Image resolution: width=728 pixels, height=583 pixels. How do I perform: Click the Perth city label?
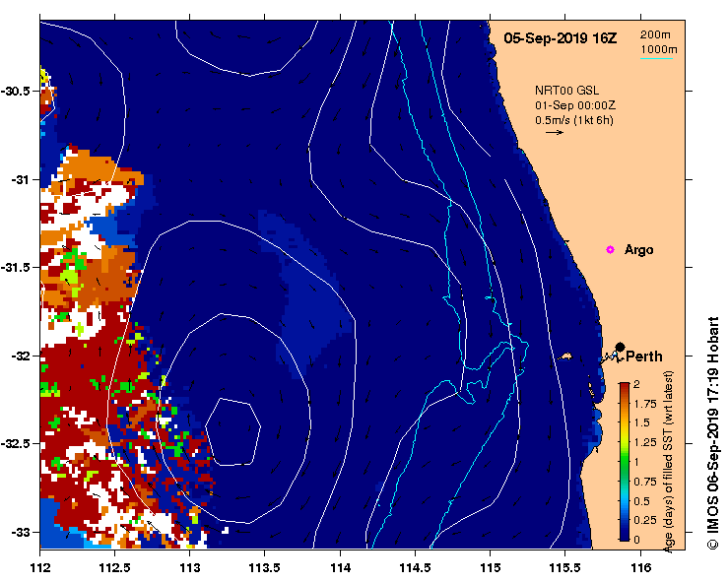click(x=644, y=356)
